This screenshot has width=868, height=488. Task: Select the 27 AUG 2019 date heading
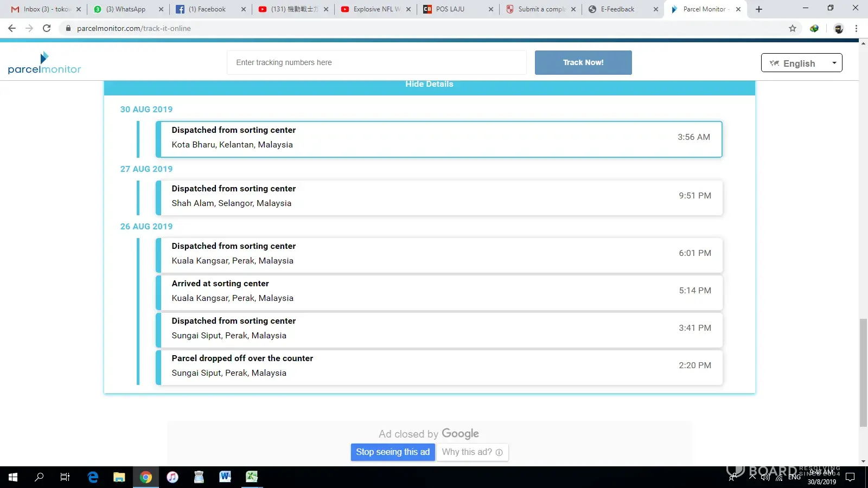tap(146, 169)
